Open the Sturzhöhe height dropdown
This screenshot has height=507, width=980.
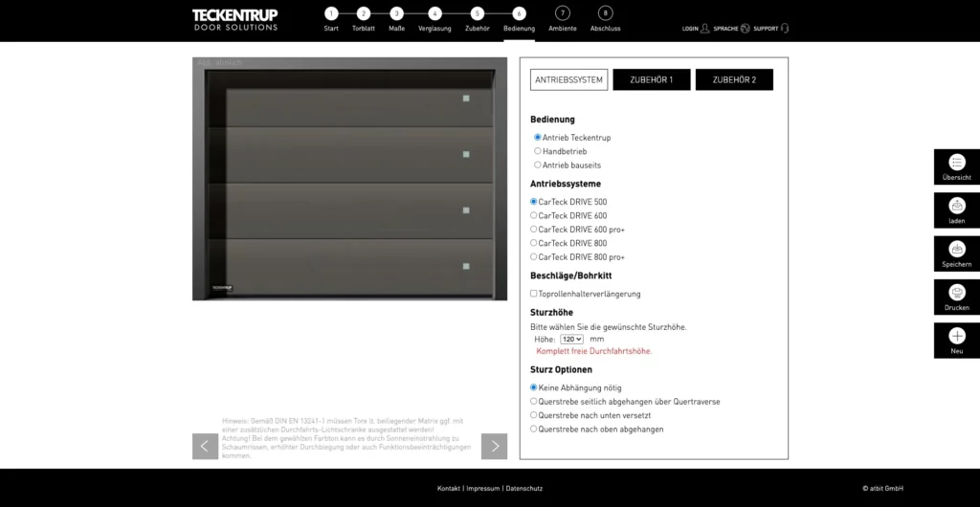(571, 339)
